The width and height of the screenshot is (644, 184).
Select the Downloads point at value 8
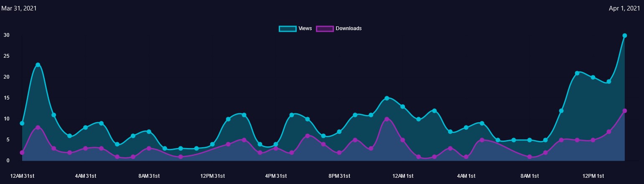coord(38,128)
